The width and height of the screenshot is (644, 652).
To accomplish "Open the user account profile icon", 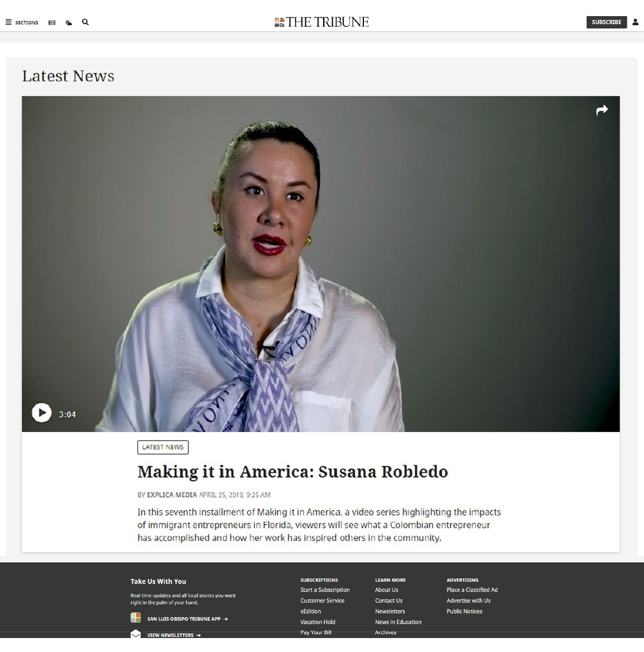I will tap(635, 22).
